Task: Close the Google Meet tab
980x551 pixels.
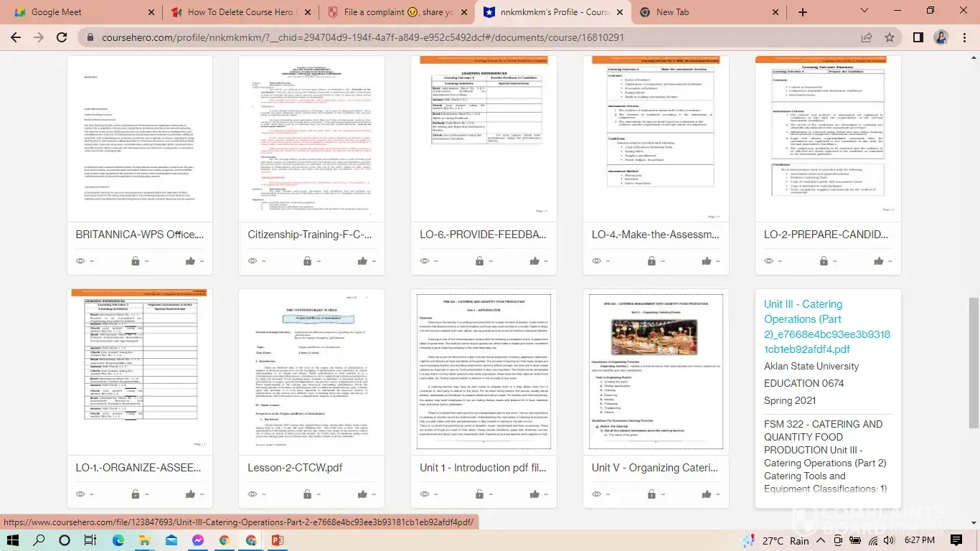Action: (x=151, y=12)
